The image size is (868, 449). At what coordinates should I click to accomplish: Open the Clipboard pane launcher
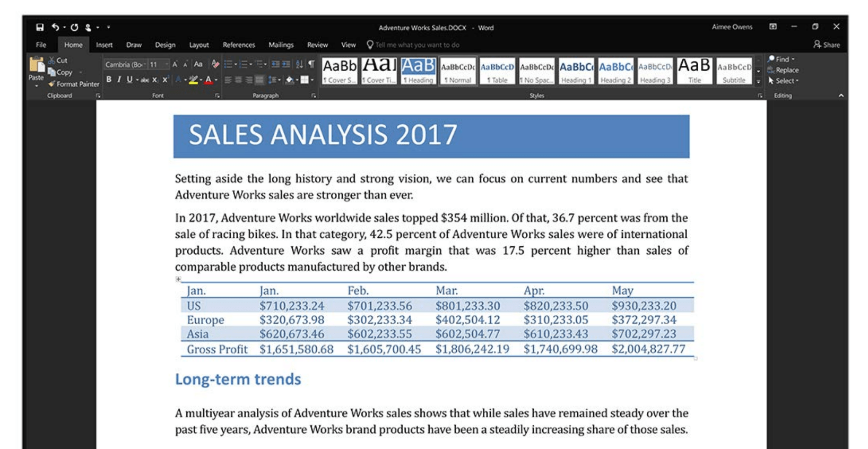tap(98, 96)
